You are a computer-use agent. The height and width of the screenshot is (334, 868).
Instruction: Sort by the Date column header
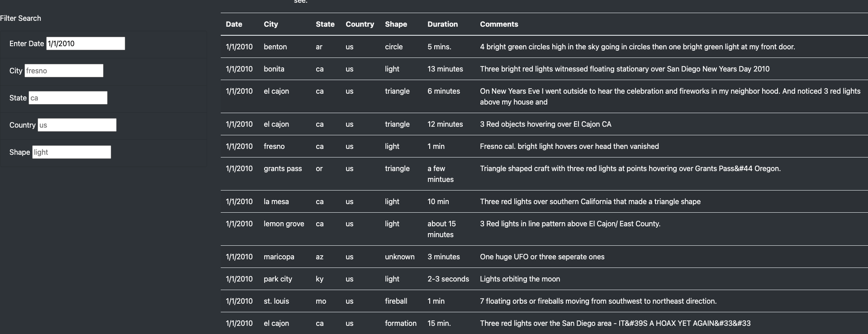coord(233,24)
